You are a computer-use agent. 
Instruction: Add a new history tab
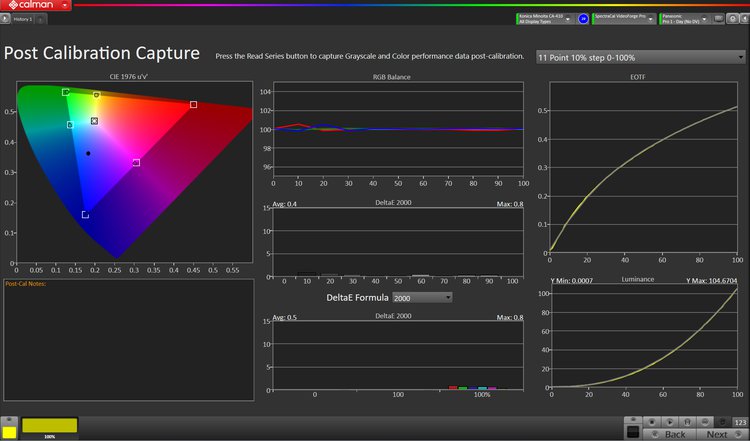pyautogui.click(x=41, y=19)
